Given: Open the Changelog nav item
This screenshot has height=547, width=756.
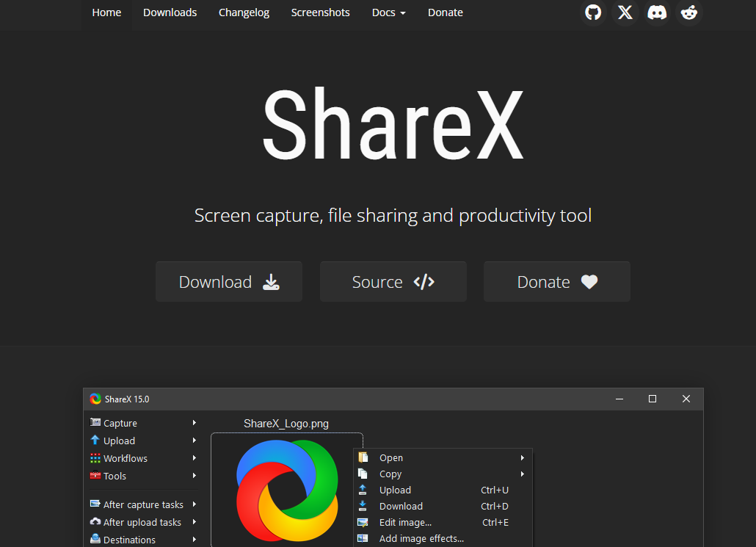Looking at the screenshot, I should point(244,12).
